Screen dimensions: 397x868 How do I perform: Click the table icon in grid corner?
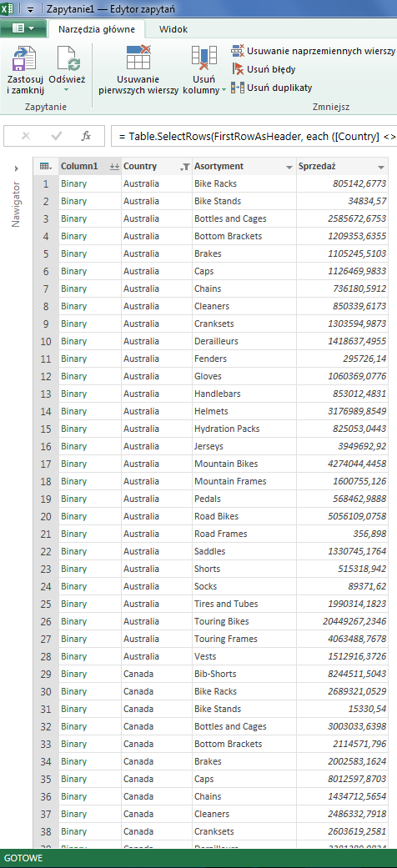coord(46,167)
